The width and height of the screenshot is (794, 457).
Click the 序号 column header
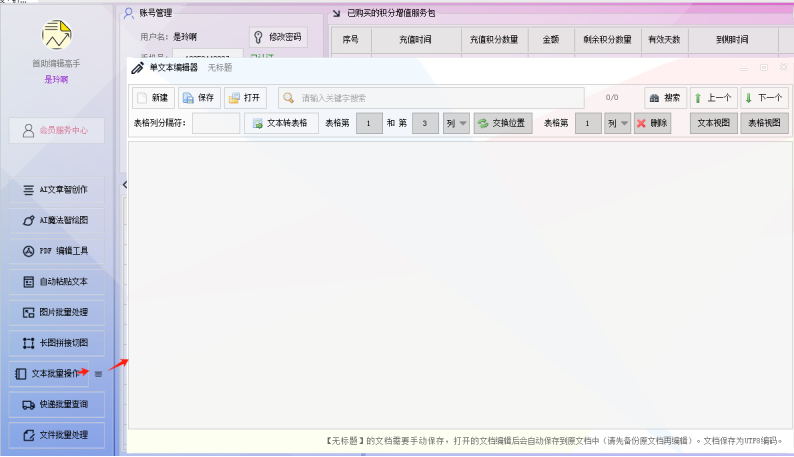351,40
